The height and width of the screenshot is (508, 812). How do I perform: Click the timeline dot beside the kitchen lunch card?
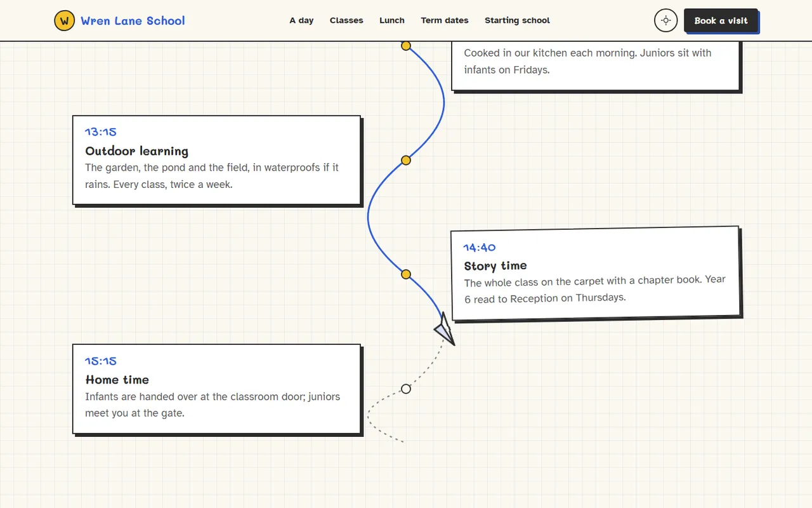[x=406, y=46]
